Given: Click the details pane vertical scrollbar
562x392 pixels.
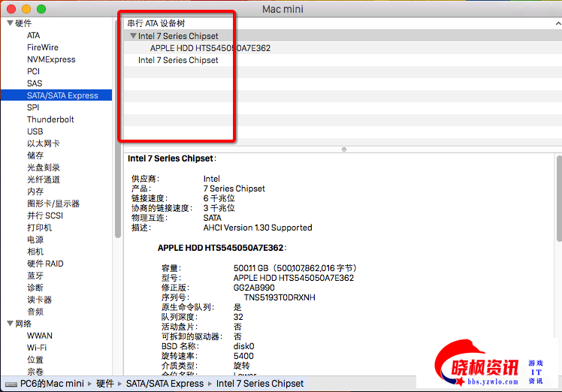Looking at the screenshot, I should point(559,198).
